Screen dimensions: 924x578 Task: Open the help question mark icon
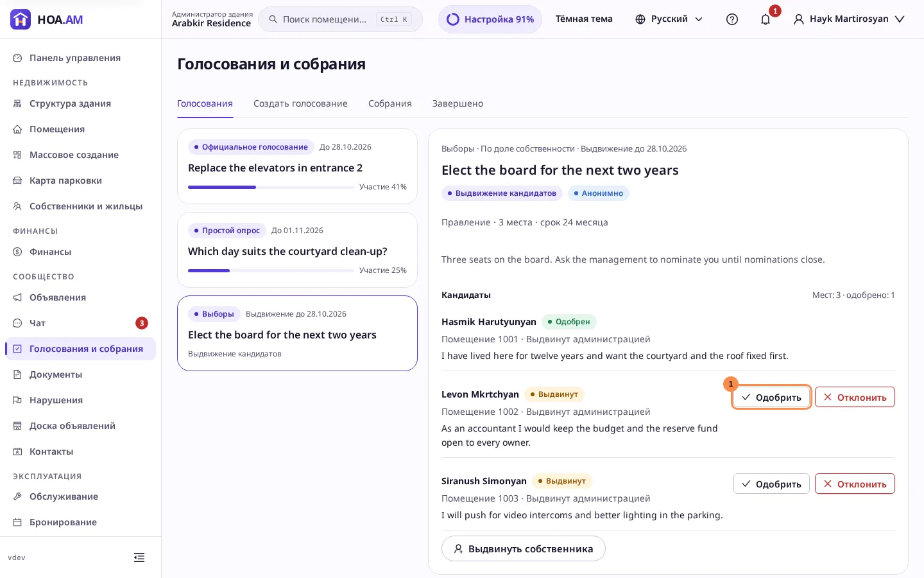(x=732, y=19)
